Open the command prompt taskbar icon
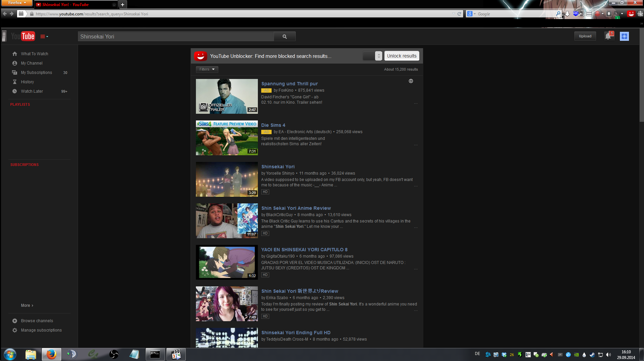The height and width of the screenshot is (361, 644). click(155, 354)
